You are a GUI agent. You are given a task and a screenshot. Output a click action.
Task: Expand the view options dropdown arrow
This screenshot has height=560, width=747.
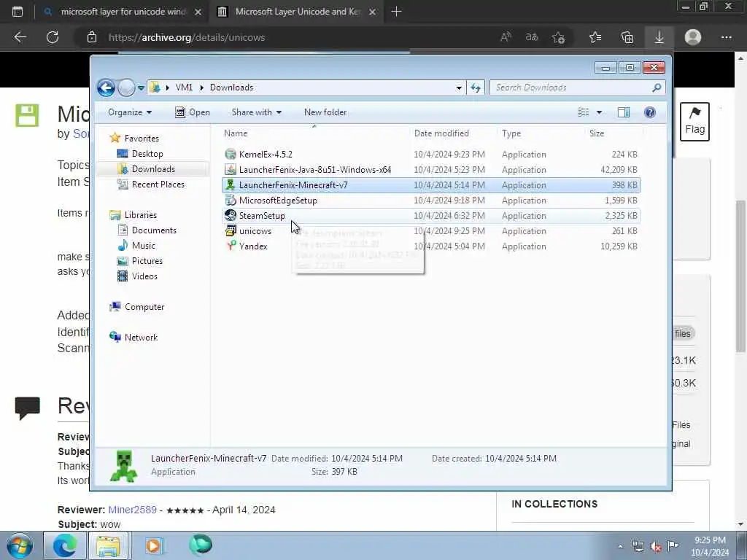pos(600,112)
